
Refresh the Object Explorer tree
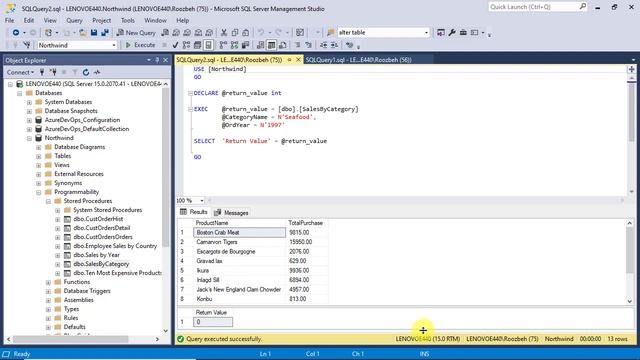pos(86,72)
